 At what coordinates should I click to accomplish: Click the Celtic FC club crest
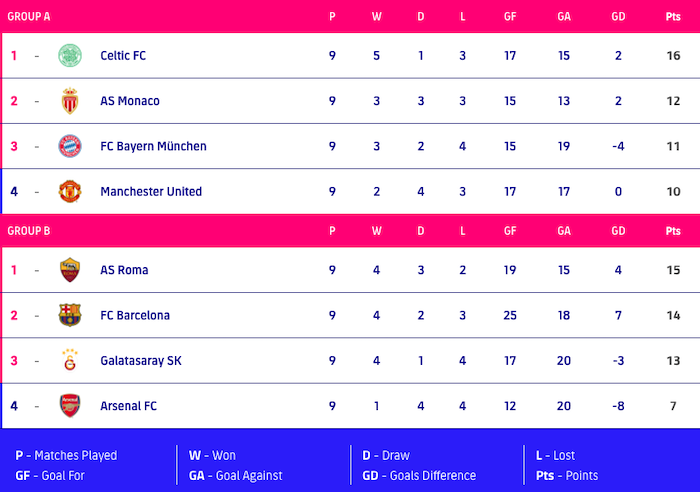click(70, 55)
